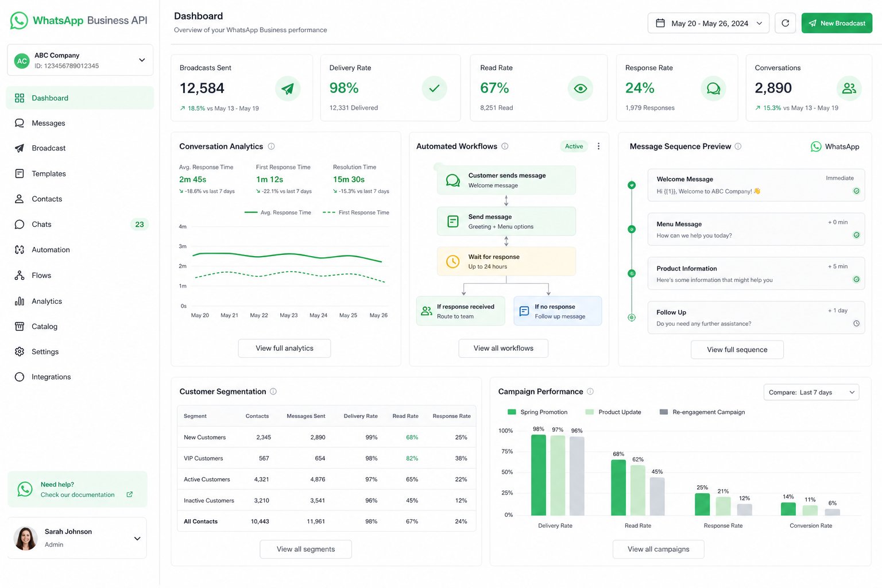Screen dimensions: 882x588
Task: Click the Menu Message sequence card
Action: [x=756, y=229]
